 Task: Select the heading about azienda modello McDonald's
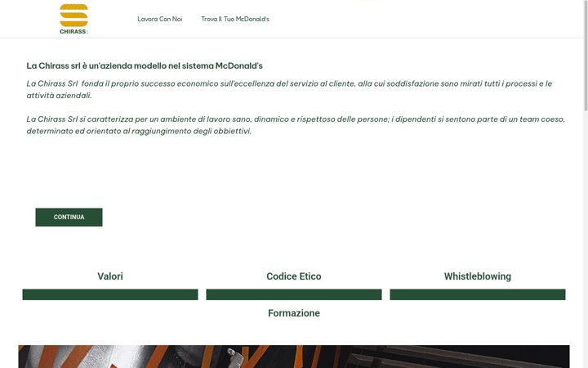click(x=145, y=65)
